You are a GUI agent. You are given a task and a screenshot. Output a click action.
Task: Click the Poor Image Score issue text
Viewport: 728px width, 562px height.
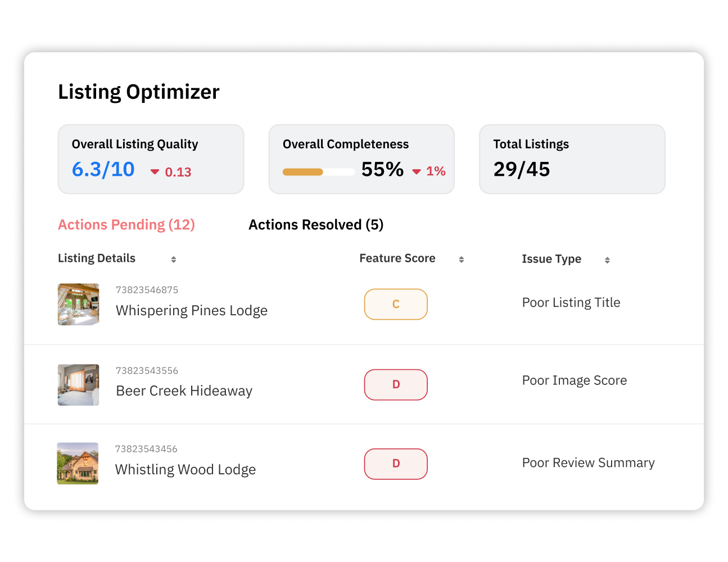(575, 380)
